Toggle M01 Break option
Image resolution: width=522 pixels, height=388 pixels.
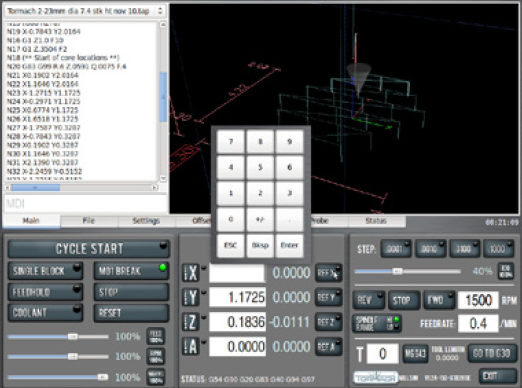coord(131,271)
